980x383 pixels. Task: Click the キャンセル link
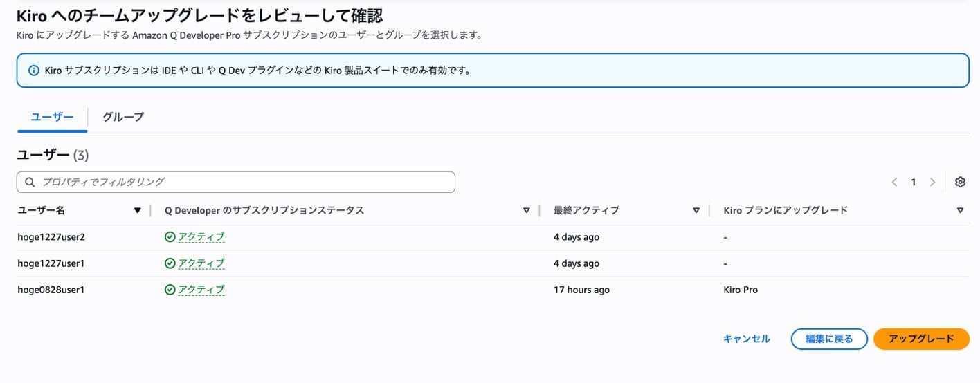[x=746, y=339]
